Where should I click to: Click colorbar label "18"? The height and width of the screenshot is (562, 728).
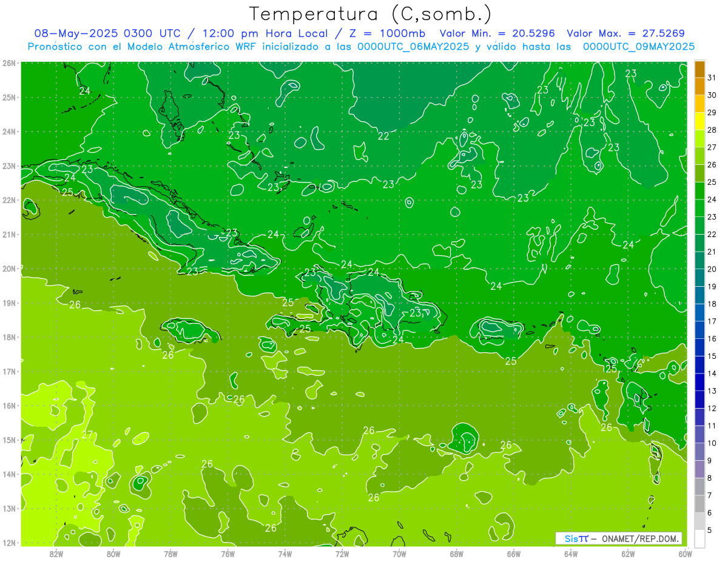point(711,304)
